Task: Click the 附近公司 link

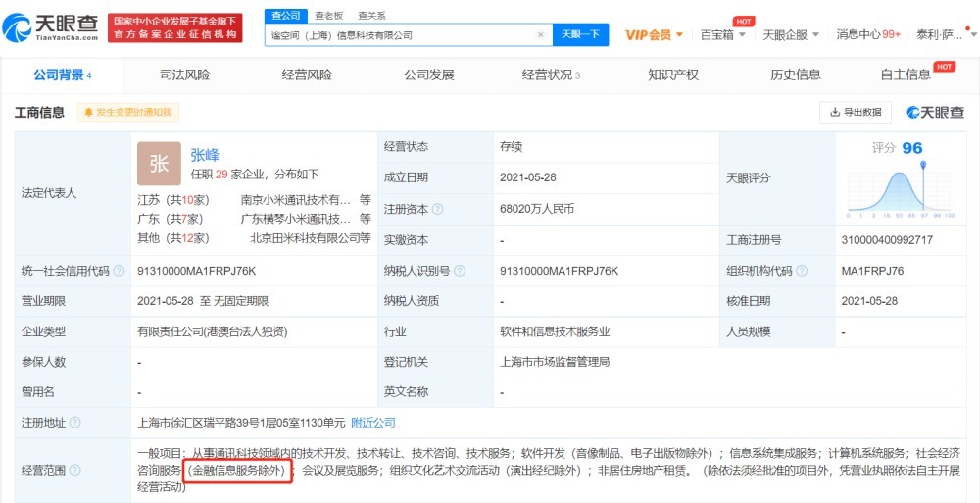Action: [x=373, y=423]
